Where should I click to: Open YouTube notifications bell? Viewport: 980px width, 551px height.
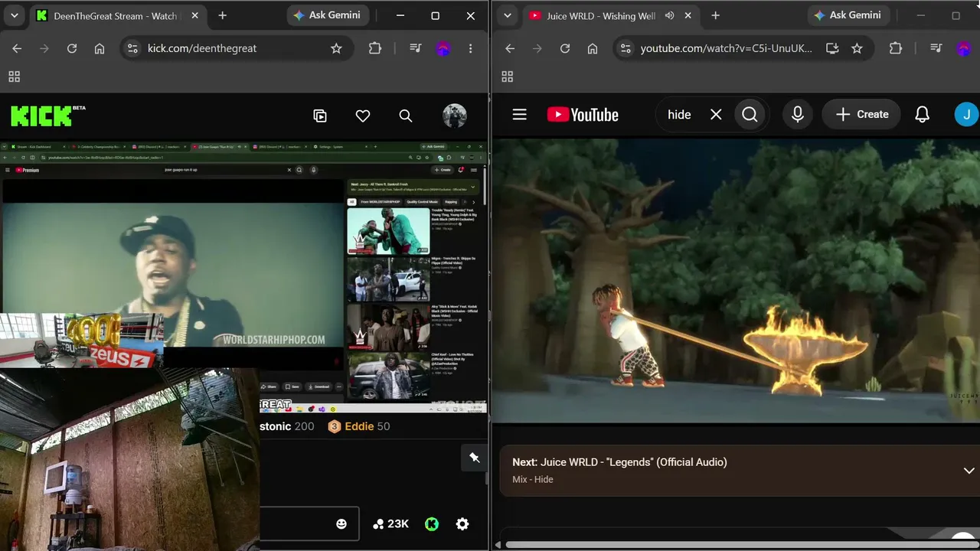pos(923,115)
